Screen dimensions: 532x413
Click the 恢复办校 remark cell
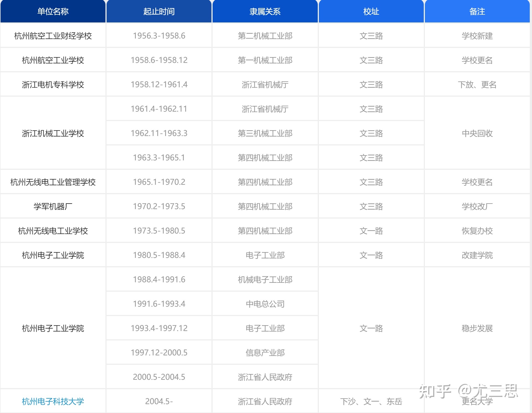click(477, 230)
